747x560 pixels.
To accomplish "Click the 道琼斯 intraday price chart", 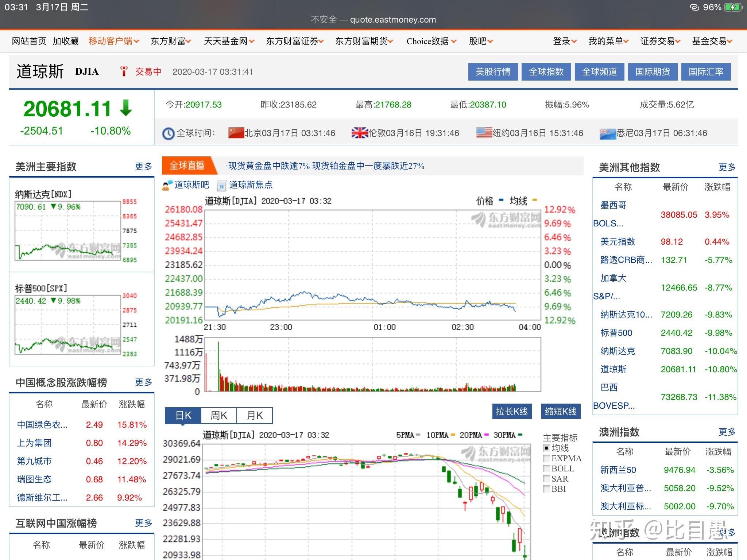I will (372, 265).
